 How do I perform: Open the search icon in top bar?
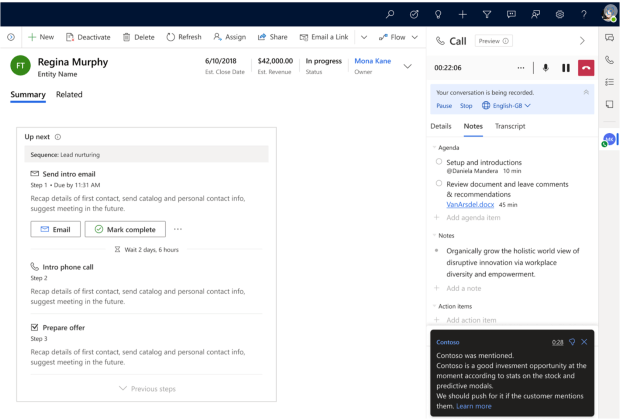click(x=389, y=14)
